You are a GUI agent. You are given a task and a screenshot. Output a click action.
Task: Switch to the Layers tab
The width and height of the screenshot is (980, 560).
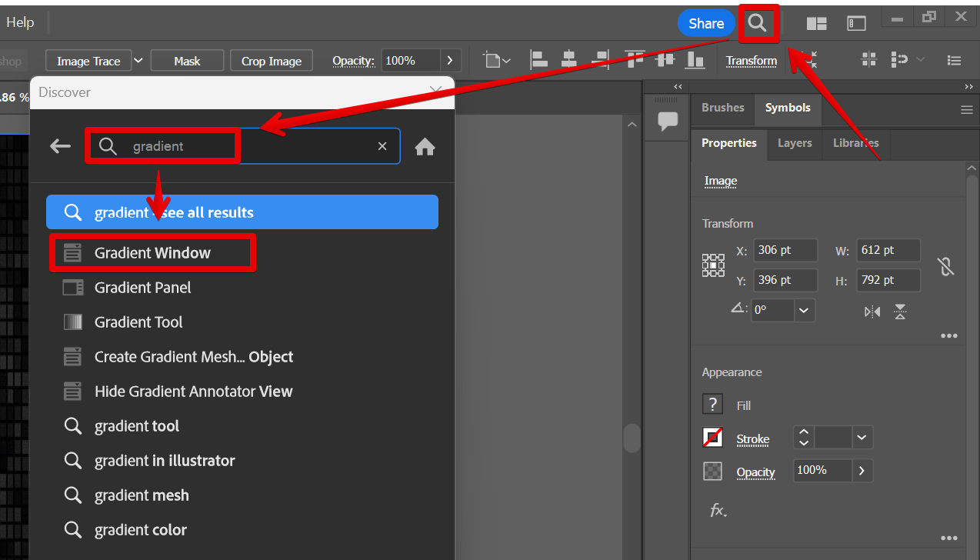[794, 143]
